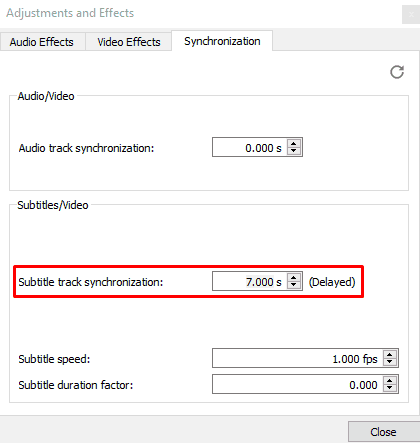Close the Adjustments and Effects window
The image size is (420, 443).
tap(411, 15)
